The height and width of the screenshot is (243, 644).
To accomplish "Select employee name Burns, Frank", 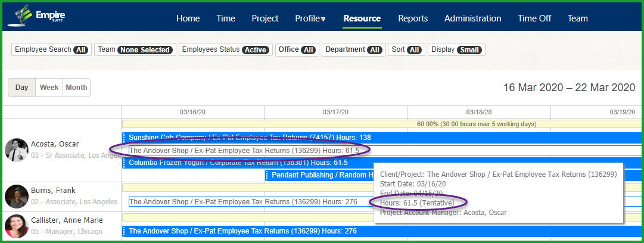I will 54,191.
